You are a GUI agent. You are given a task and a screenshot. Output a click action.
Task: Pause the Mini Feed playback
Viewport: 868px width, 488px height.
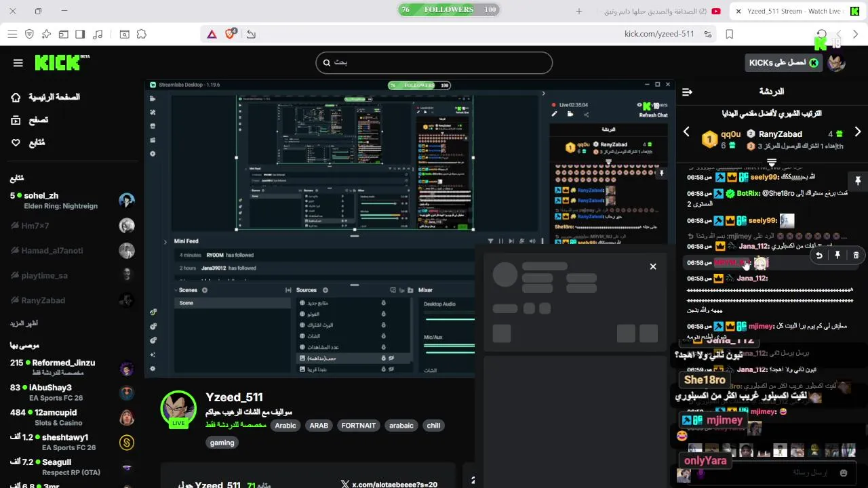click(x=501, y=241)
